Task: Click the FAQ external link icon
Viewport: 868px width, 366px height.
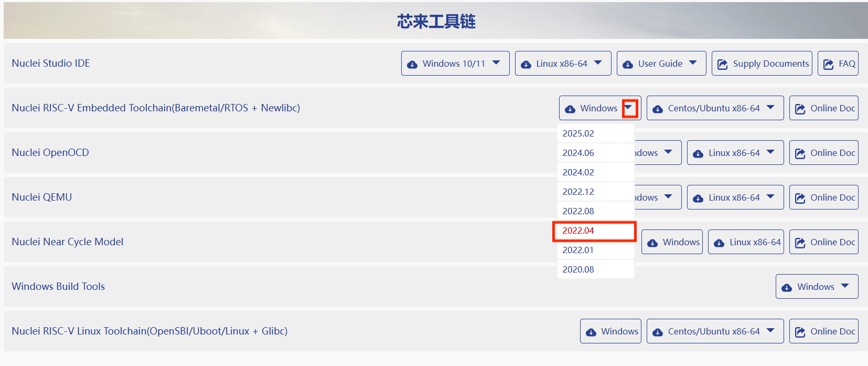Action: [828, 64]
